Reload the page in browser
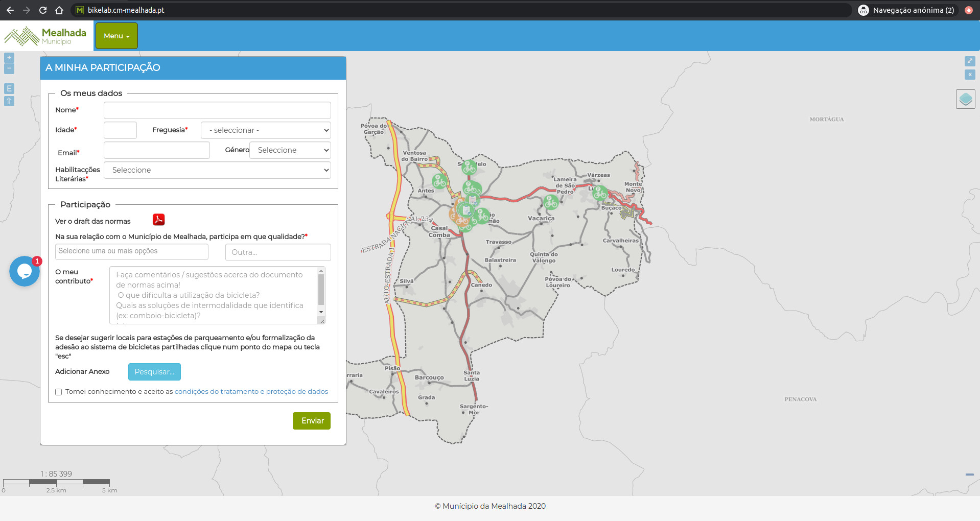The height and width of the screenshot is (521, 980). pos(43,10)
